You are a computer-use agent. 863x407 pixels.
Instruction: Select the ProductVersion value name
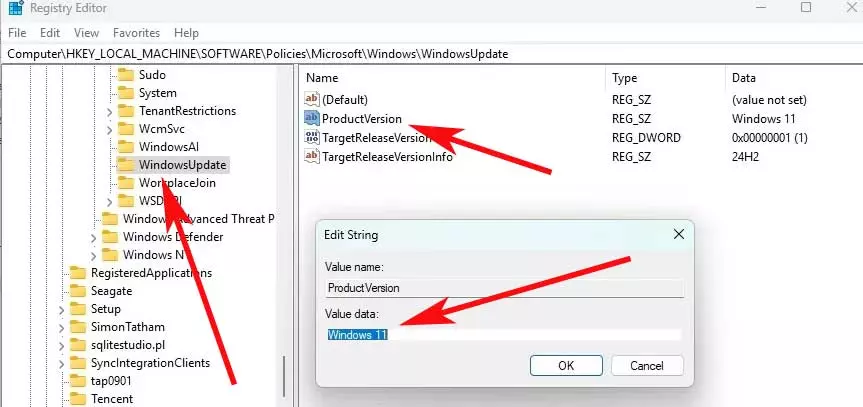[x=362, y=118]
